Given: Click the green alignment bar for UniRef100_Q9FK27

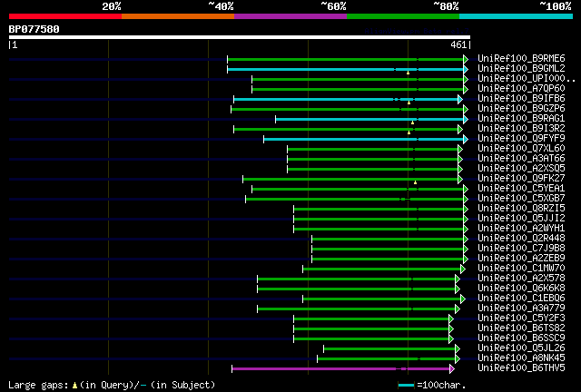Looking at the screenshot, I should click(350, 180).
